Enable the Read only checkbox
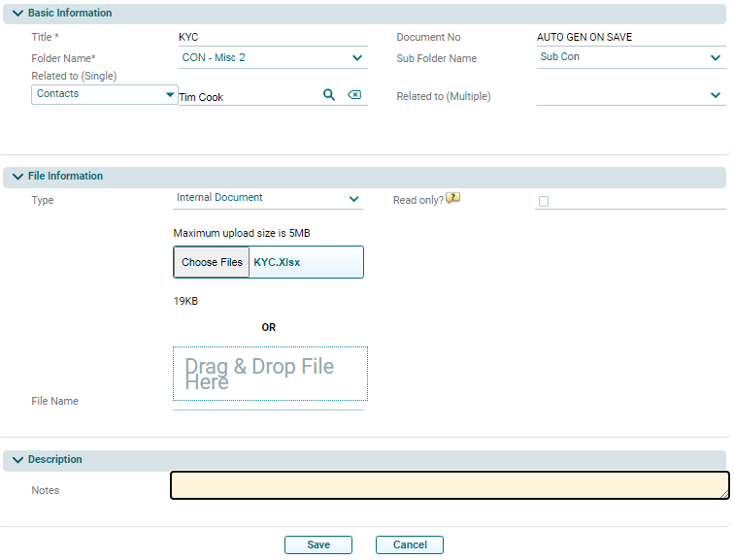The image size is (734, 560). [x=544, y=202]
